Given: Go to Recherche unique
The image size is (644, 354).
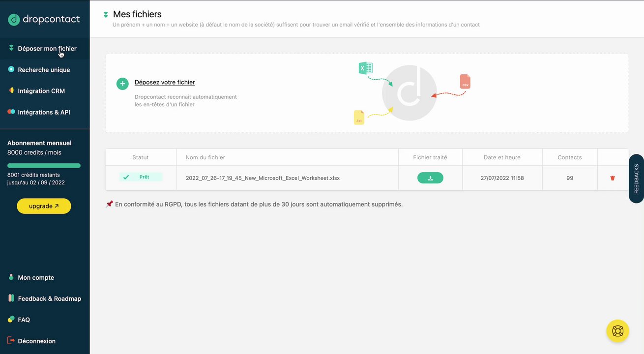Looking at the screenshot, I should point(44,70).
